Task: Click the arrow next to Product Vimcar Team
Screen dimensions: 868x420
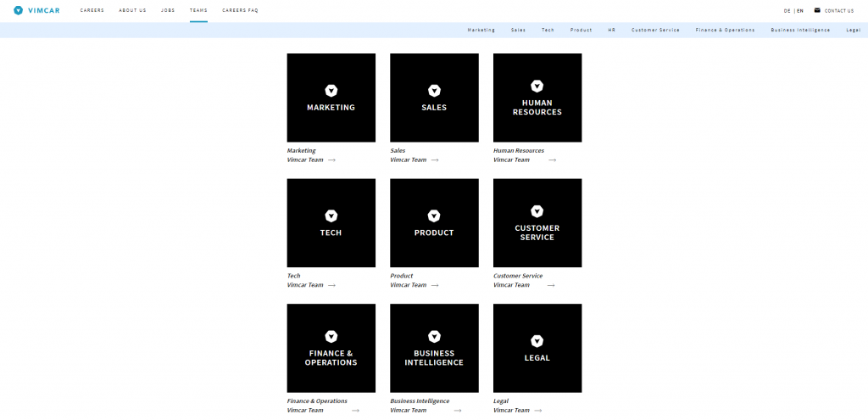Action: (x=435, y=285)
